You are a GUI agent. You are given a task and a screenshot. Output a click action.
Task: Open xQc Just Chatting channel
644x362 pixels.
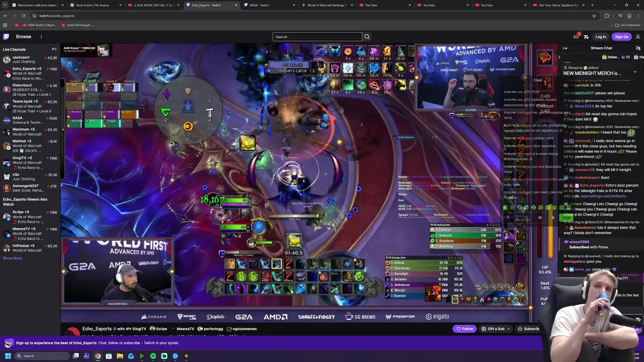(30, 176)
